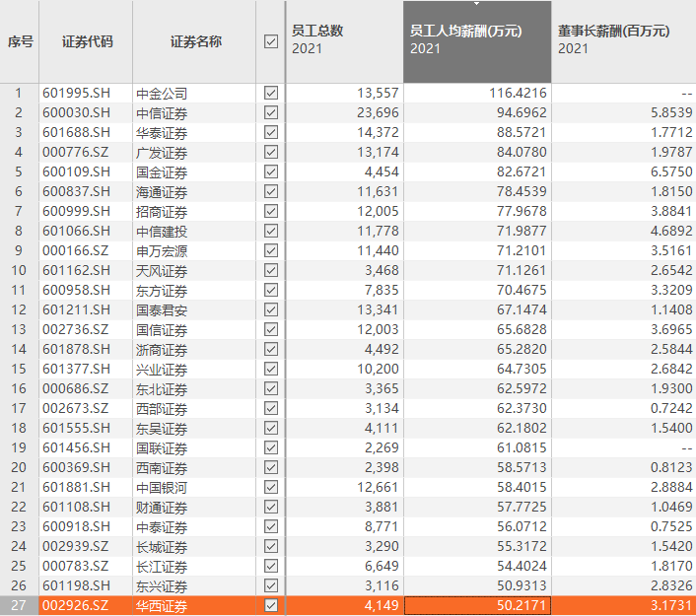The width and height of the screenshot is (696, 616).
Task: Select row number 27 highlighted in orange
Action: (x=20, y=605)
